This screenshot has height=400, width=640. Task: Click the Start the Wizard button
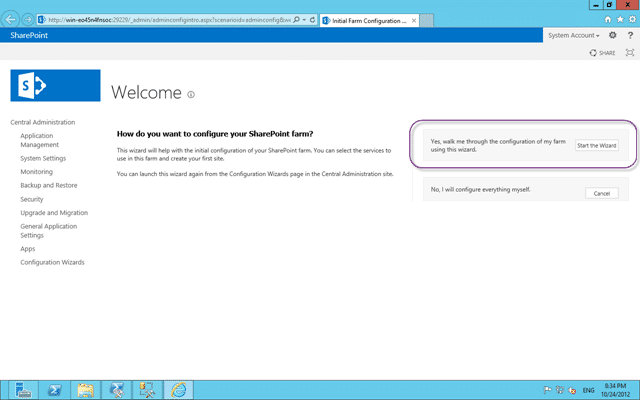point(597,145)
